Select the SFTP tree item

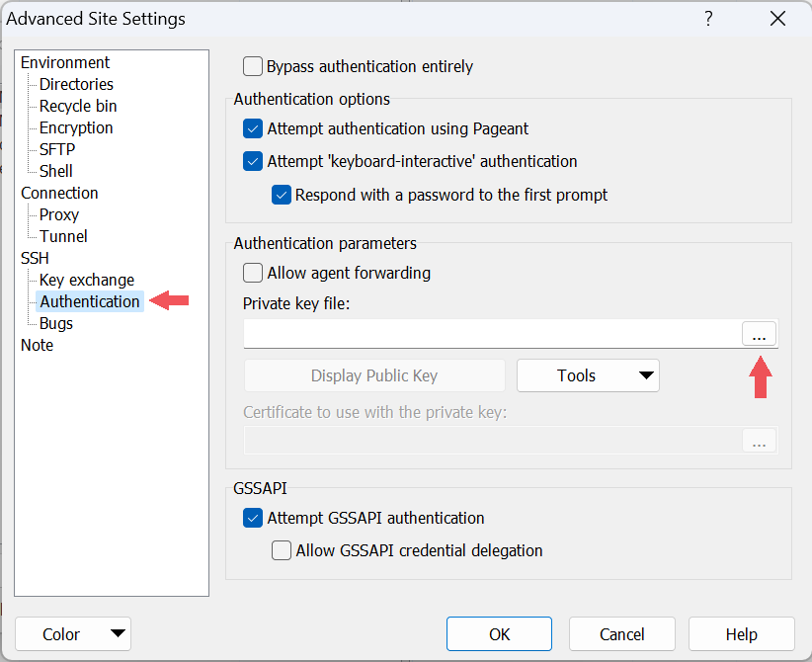57,149
